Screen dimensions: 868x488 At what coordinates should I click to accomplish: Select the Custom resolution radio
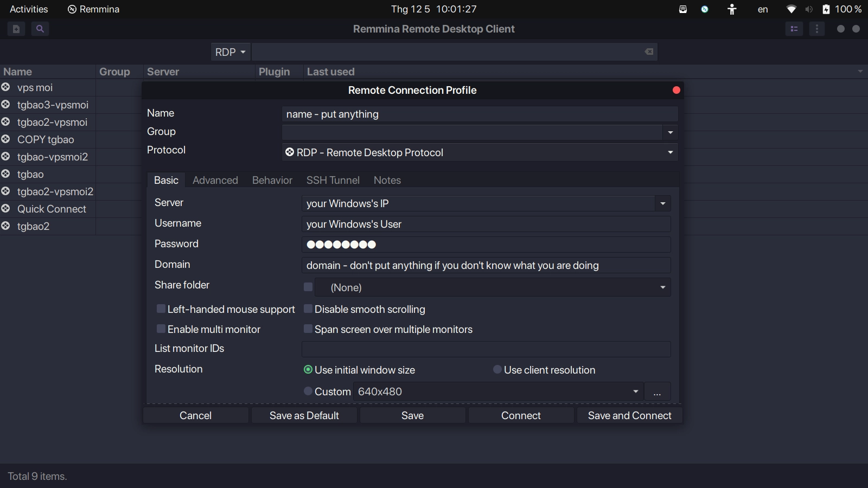[308, 391]
